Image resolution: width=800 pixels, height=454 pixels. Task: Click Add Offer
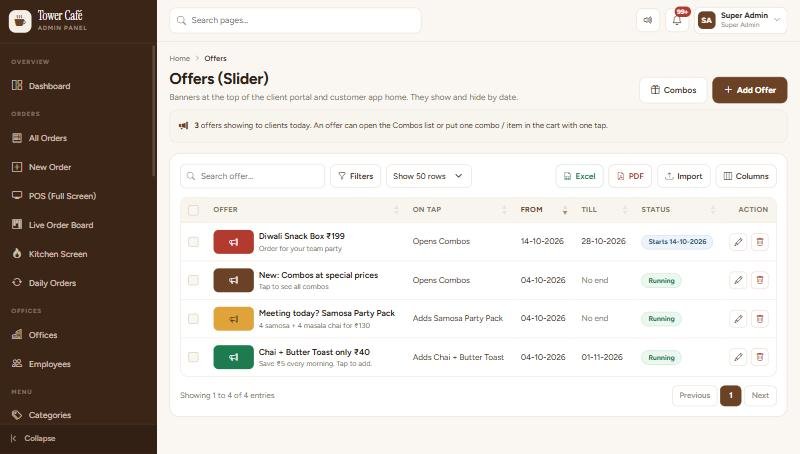pos(749,90)
